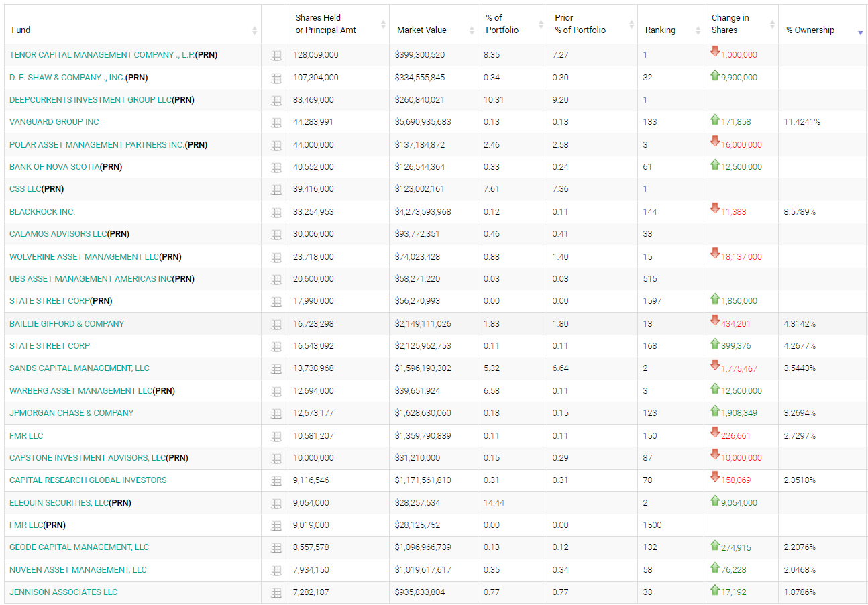Open JPMORGAN CHASE & COMPANY link

pyautogui.click(x=72, y=413)
